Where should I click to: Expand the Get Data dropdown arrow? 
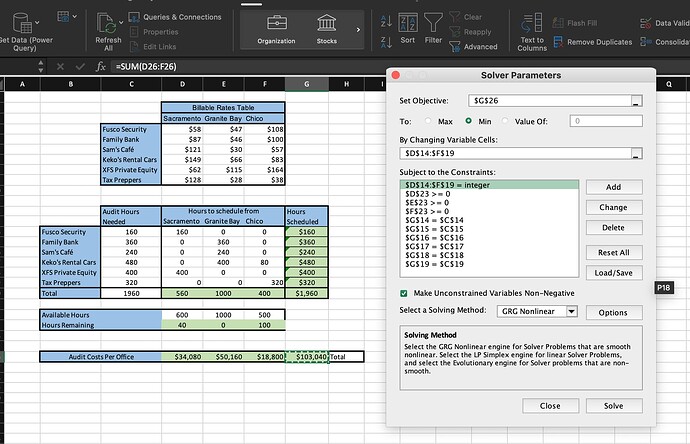(x=37, y=22)
